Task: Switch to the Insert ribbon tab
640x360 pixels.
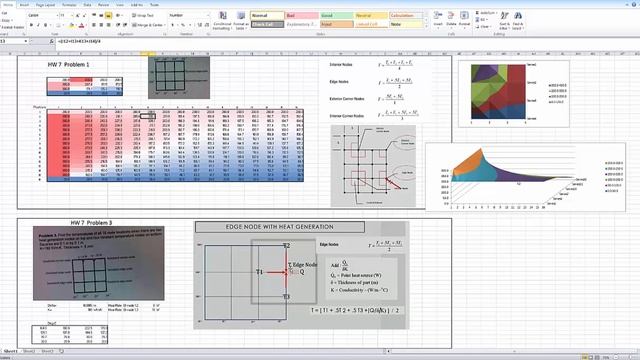Action: click(24, 5)
